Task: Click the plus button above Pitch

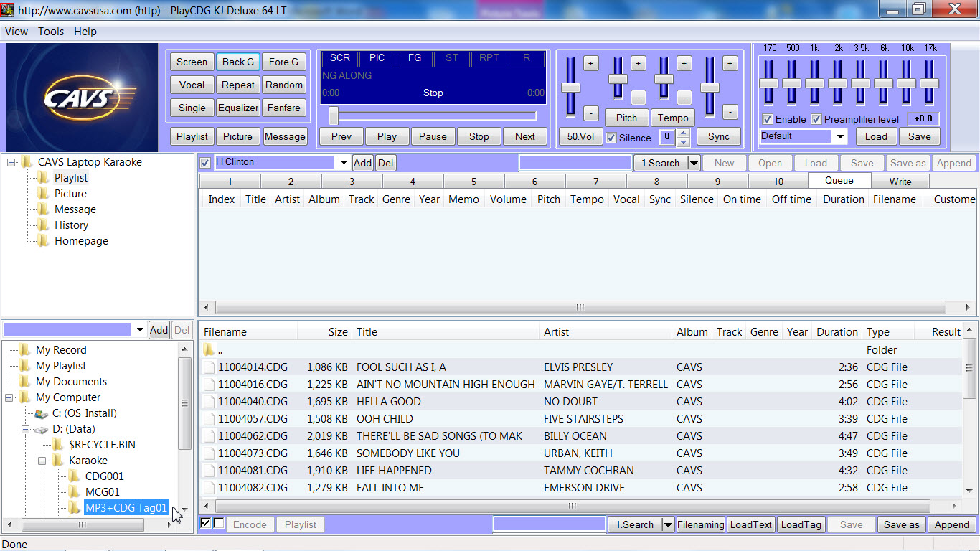Action: pyautogui.click(x=638, y=63)
